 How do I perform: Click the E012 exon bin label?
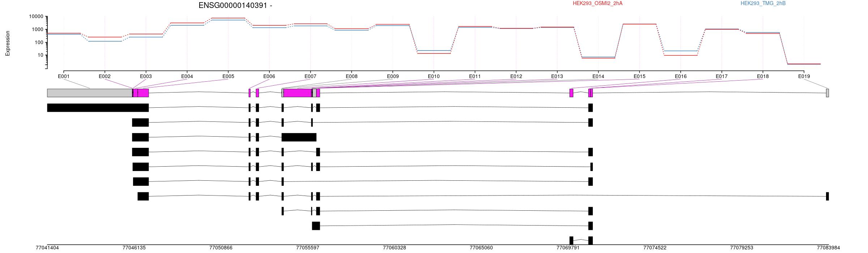click(516, 76)
